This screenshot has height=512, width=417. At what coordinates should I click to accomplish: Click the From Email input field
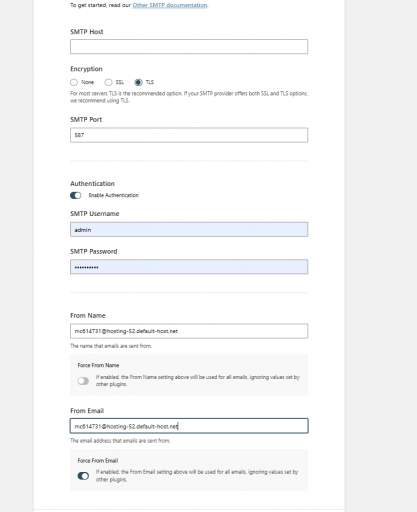(x=189, y=426)
